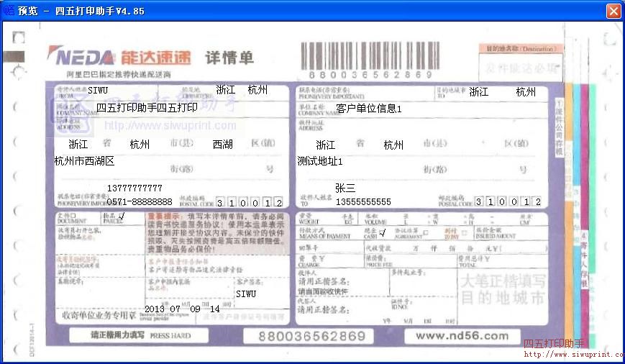The height and width of the screenshot is (364, 625).
Task: Click recipient address 测试地址1
Action: click(x=321, y=161)
